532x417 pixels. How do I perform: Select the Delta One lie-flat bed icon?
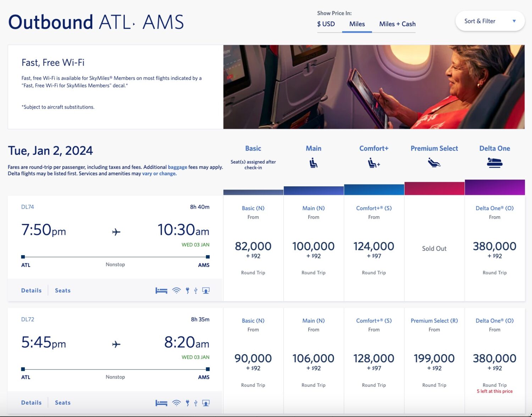(x=495, y=163)
